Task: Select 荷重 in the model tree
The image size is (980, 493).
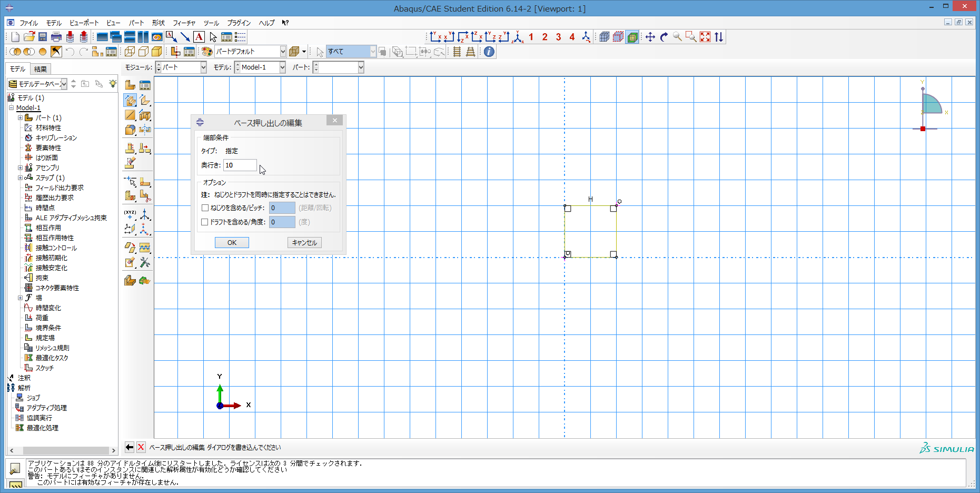Action: [42, 318]
